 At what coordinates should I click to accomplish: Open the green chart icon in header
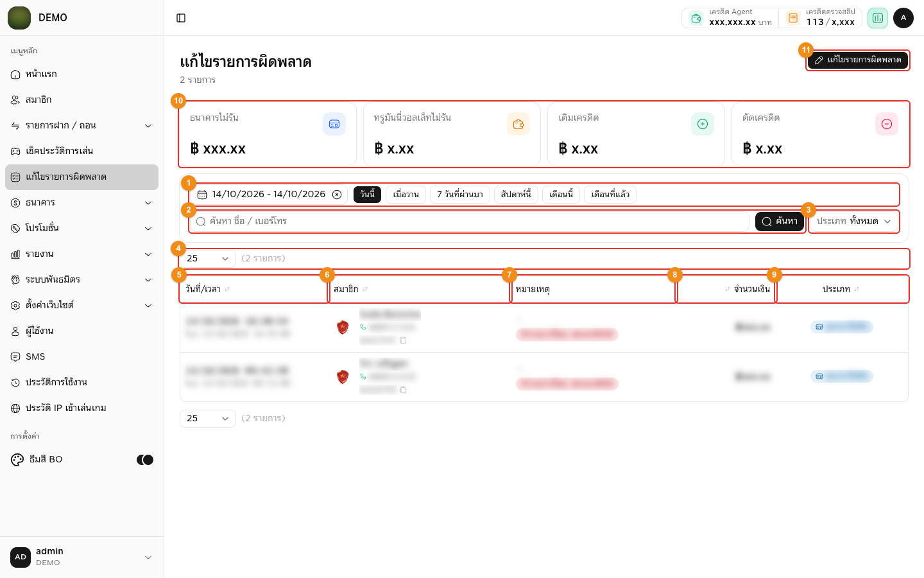click(877, 18)
